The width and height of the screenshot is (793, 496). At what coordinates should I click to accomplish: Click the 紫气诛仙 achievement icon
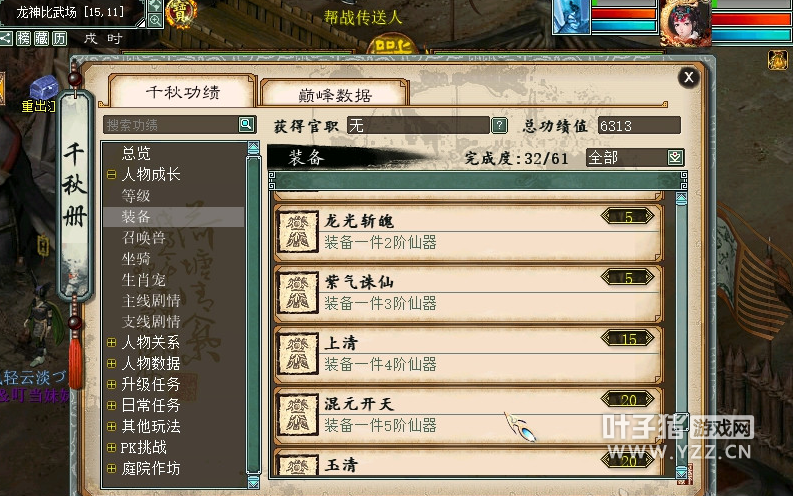(297, 293)
